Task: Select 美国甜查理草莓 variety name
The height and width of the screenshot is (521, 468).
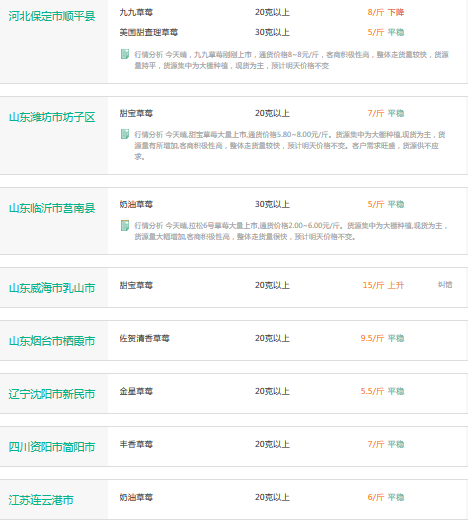Action: click(149, 32)
